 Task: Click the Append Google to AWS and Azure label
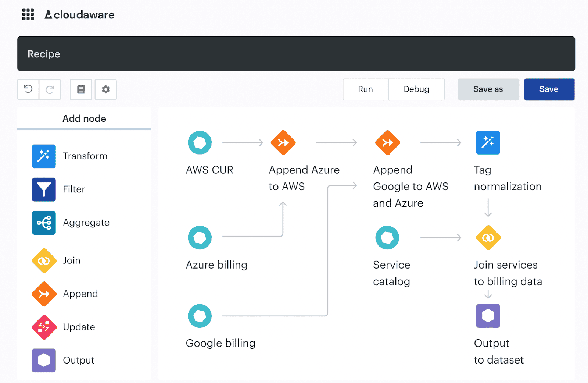[x=411, y=187]
